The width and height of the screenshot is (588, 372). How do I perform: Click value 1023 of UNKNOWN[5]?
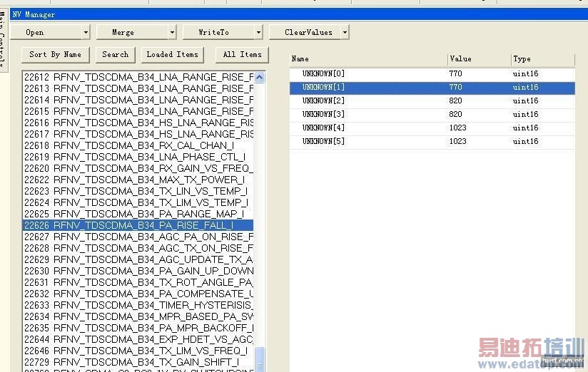[458, 142]
